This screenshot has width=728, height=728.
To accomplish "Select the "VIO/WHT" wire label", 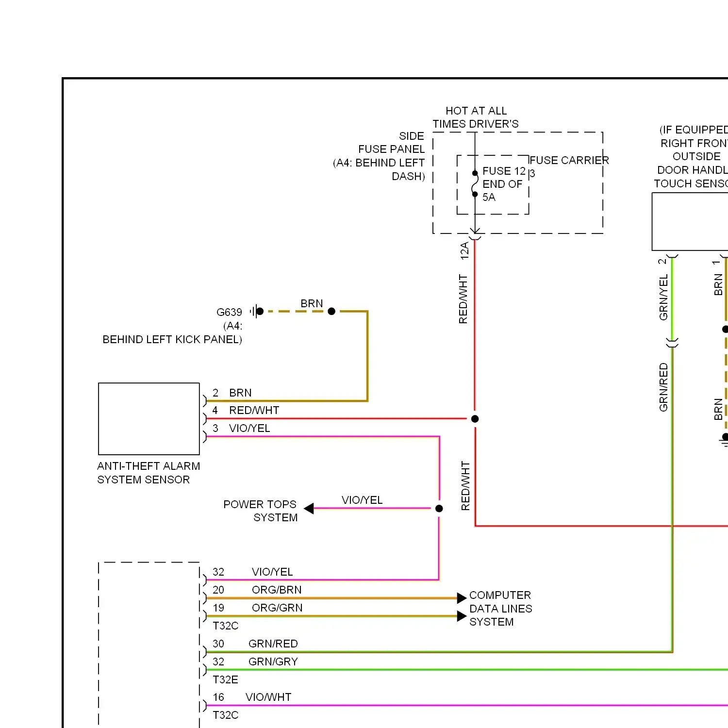I will [268, 697].
